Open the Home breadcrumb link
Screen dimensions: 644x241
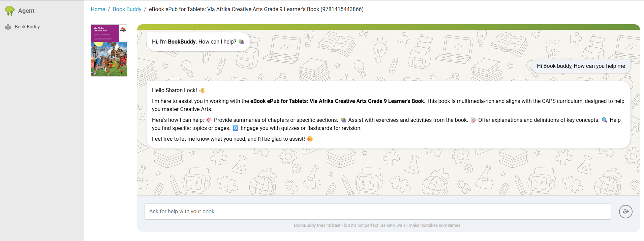coord(98,9)
